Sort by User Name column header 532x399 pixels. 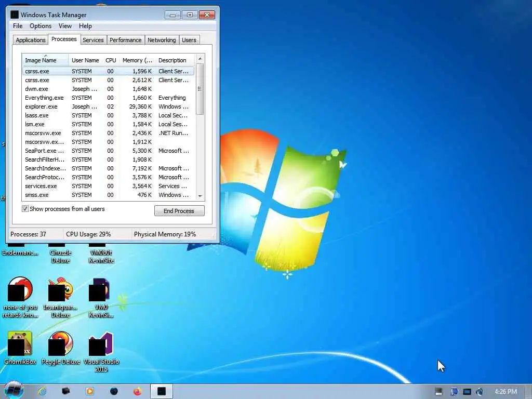pos(85,60)
